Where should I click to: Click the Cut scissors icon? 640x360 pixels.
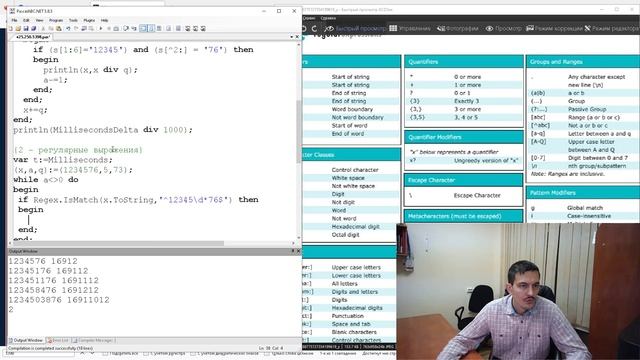(x=43, y=29)
